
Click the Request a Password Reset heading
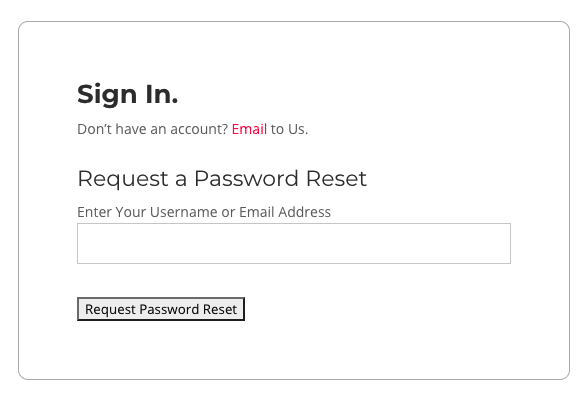(222, 179)
